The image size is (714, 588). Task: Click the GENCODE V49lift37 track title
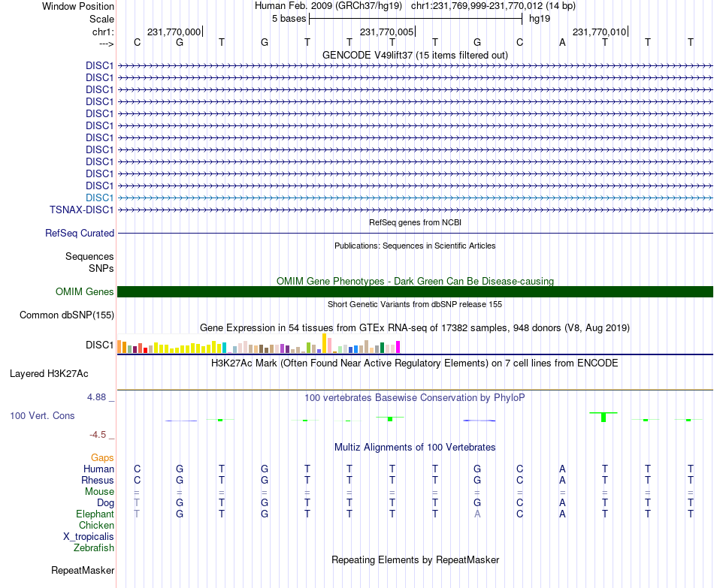415,55
